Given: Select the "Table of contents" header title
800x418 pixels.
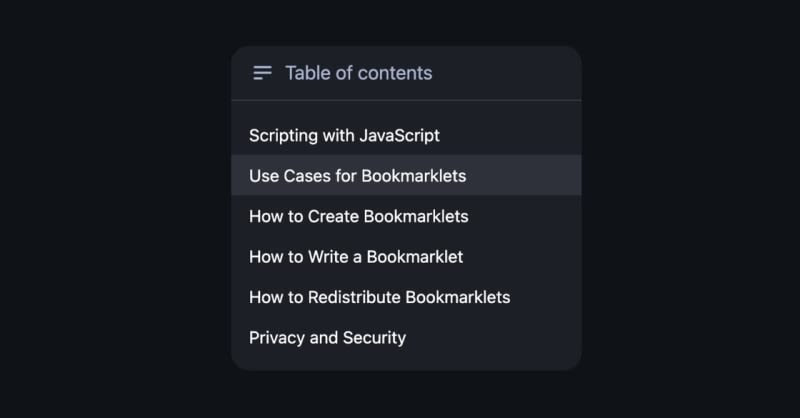Looking at the screenshot, I should 358,73.
